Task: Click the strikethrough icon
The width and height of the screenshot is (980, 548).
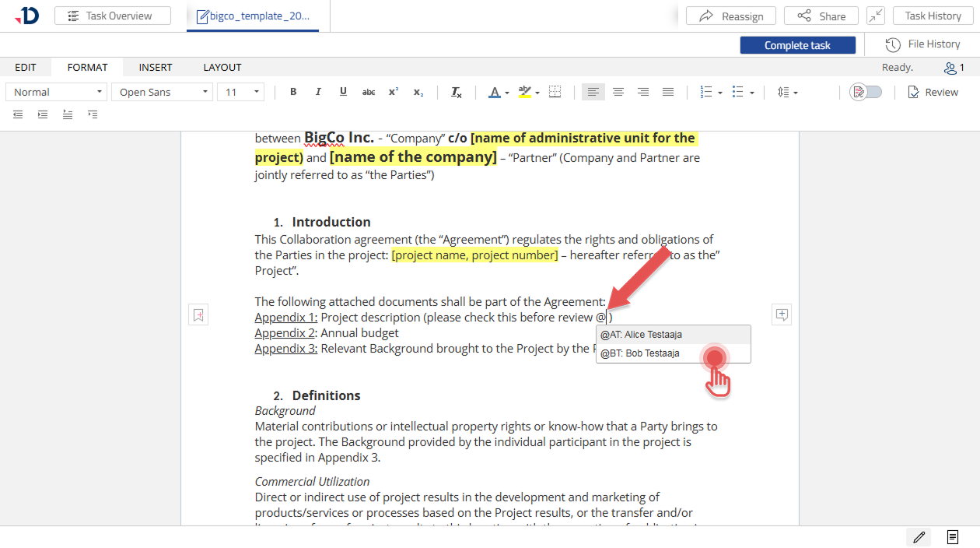Action: coord(369,92)
